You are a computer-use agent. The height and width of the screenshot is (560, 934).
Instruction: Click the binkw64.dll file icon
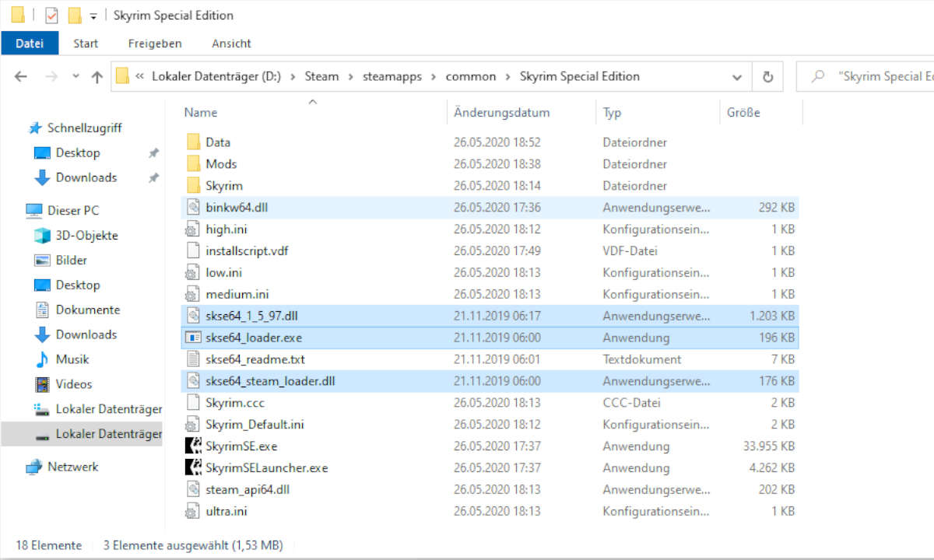(193, 208)
